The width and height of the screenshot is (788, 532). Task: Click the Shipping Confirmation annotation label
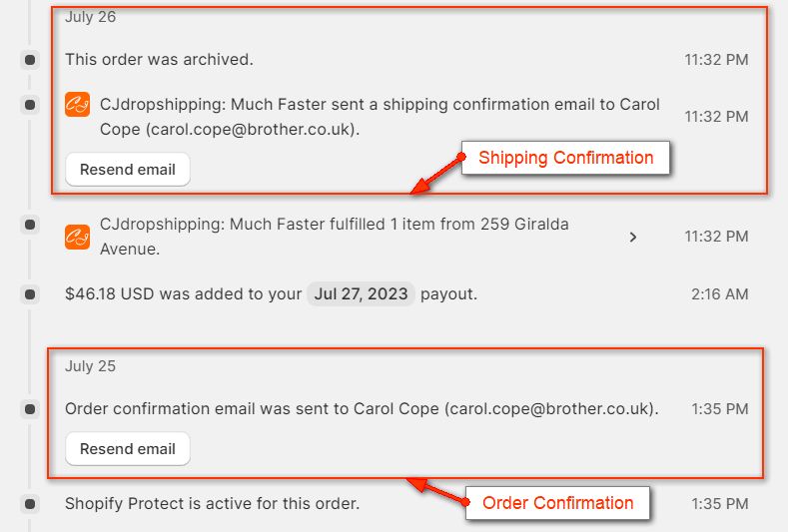[565, 158]
